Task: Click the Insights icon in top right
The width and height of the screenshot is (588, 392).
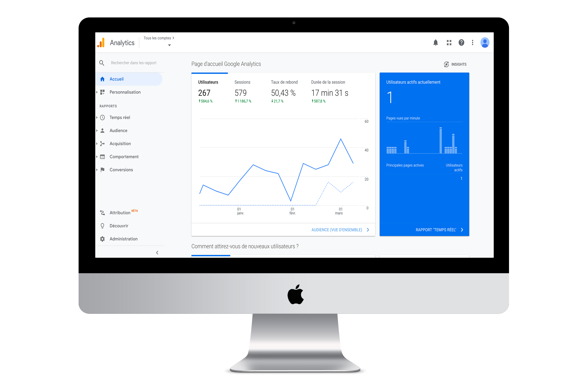Action: click(x=445, y=64)
